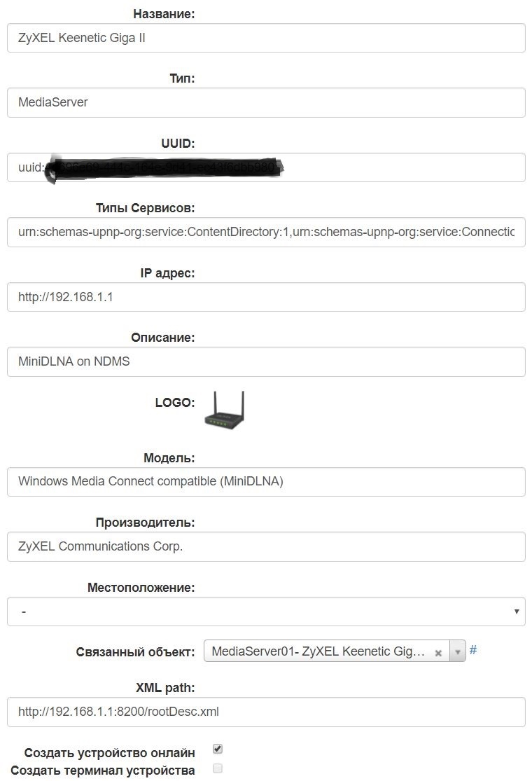This screenshot has width=532, height=781.
Task: Click the 'Название' field containing ZyXEL Keenetic Giga II
Action: (266, 38)
